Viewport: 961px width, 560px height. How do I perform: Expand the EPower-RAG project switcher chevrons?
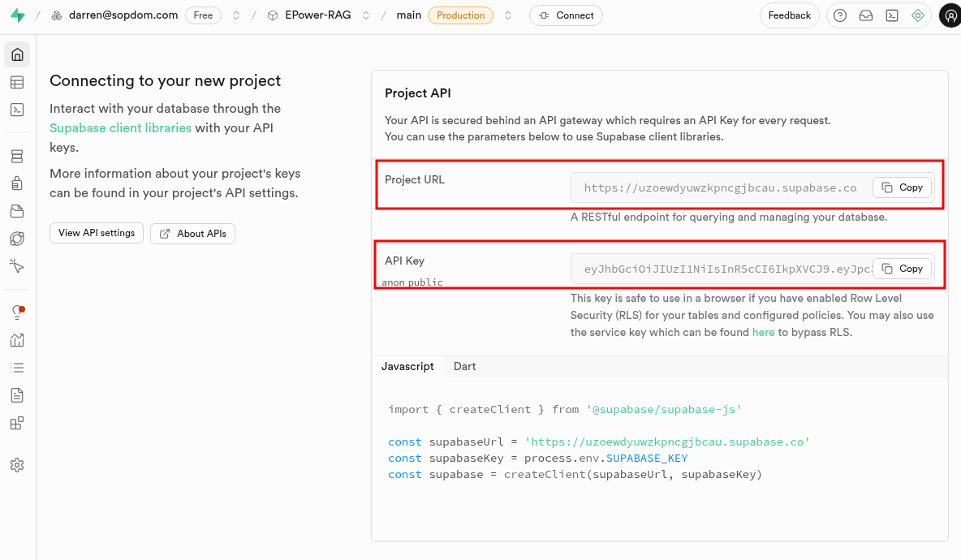tap(366, 15)
